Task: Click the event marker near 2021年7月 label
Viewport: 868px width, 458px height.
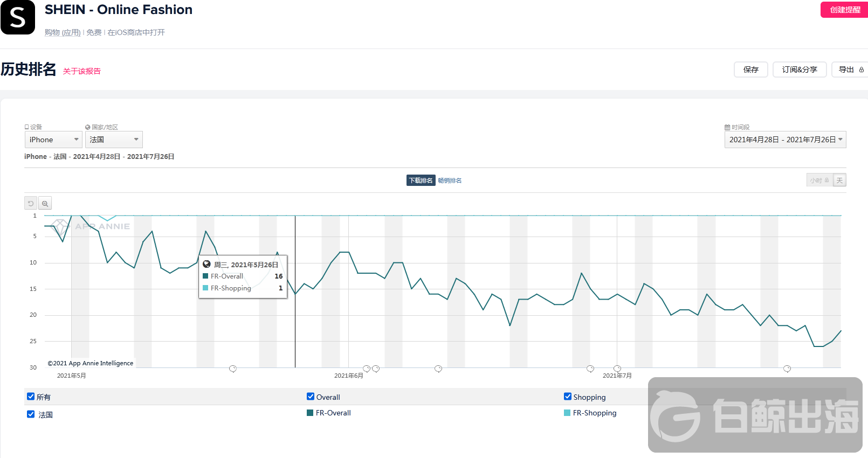Action: pos(617,369)
